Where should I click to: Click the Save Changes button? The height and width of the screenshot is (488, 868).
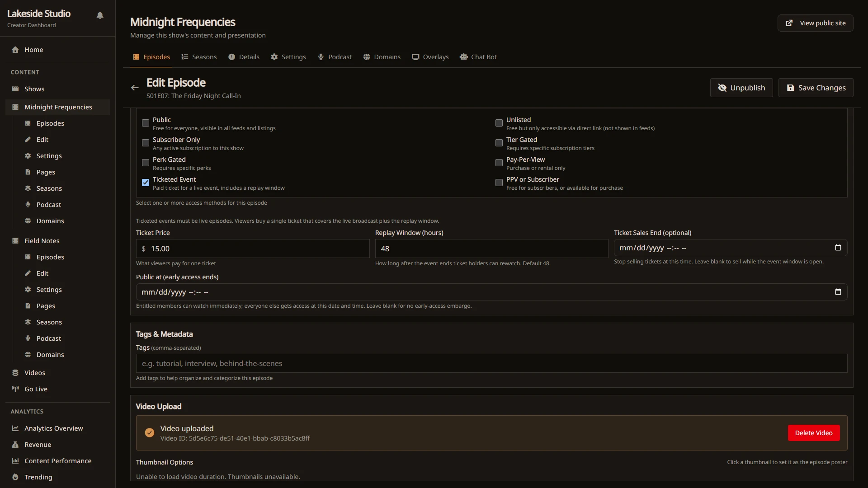pyautogui.click(x=816, y=88)
